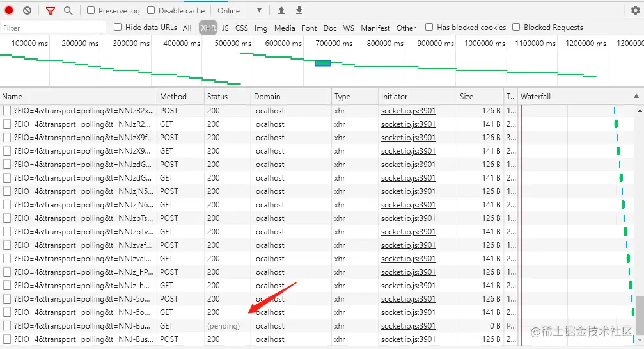Open network search with magnifier icon

click(68, 11)
